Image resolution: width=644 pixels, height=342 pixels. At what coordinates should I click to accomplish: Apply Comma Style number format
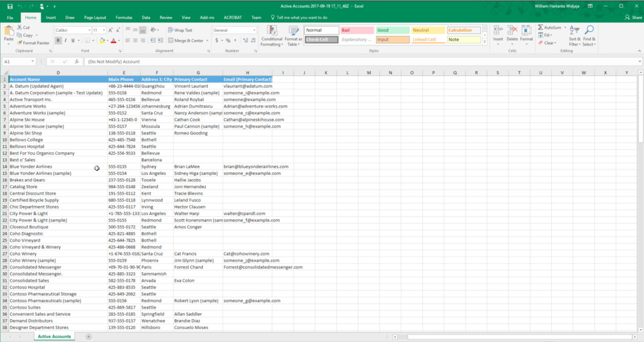pos(235,41)
